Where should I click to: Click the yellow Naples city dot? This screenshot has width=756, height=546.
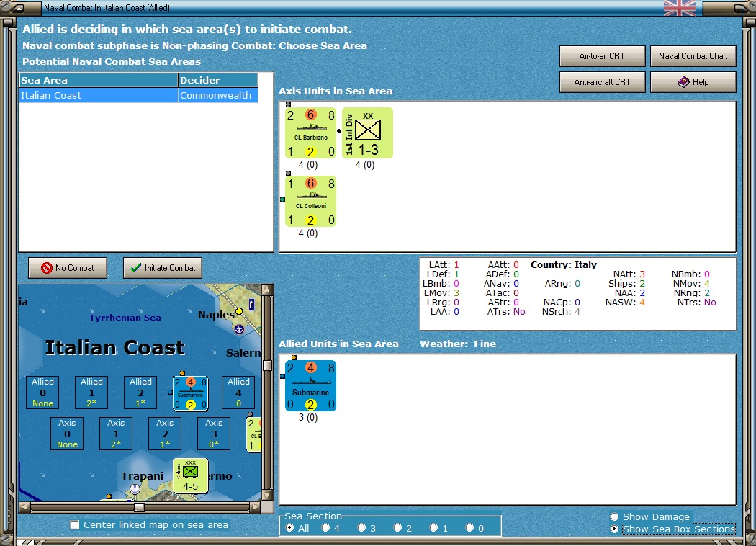[x=239, y=312]
